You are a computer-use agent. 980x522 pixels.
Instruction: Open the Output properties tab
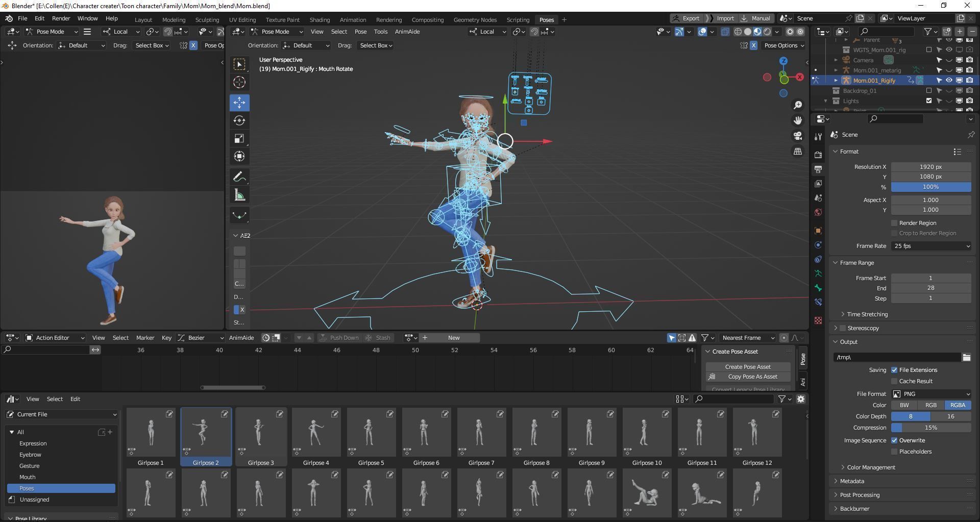click(x=818, y=169)
